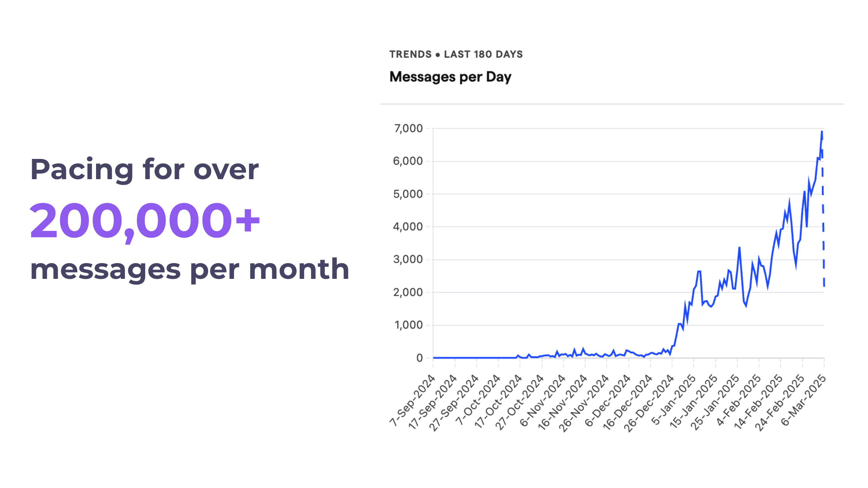
Task: Click the "Messages per Day" chart title
Action: coord(450,77)
